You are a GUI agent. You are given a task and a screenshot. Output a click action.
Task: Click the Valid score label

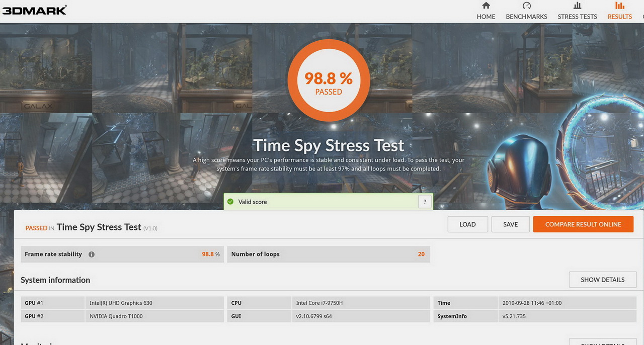pos(253,202)
